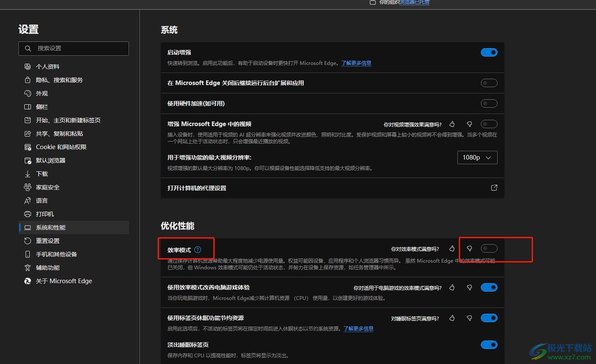
Task: Click the family icon beside 家庭安全
Action: coord(28,187)
